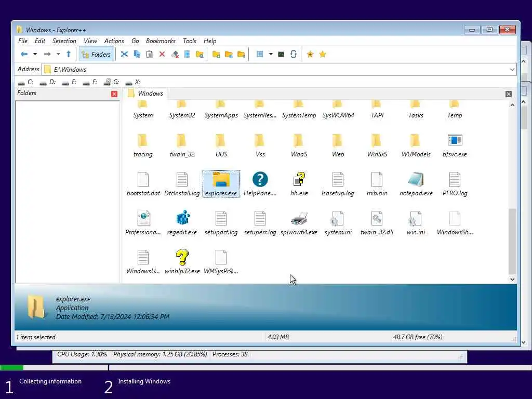
Task: Select regedit.exe file
Action: point(182,223)
